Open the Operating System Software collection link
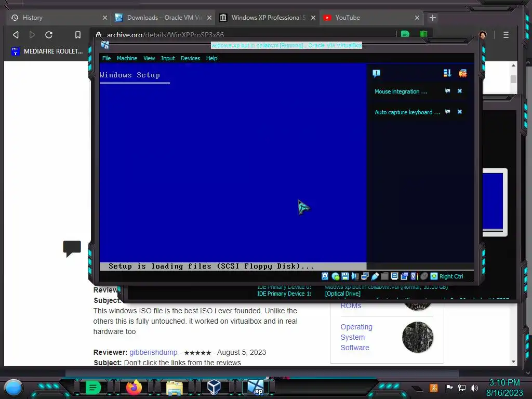This screenshot has width=532, height=399. 356,337
